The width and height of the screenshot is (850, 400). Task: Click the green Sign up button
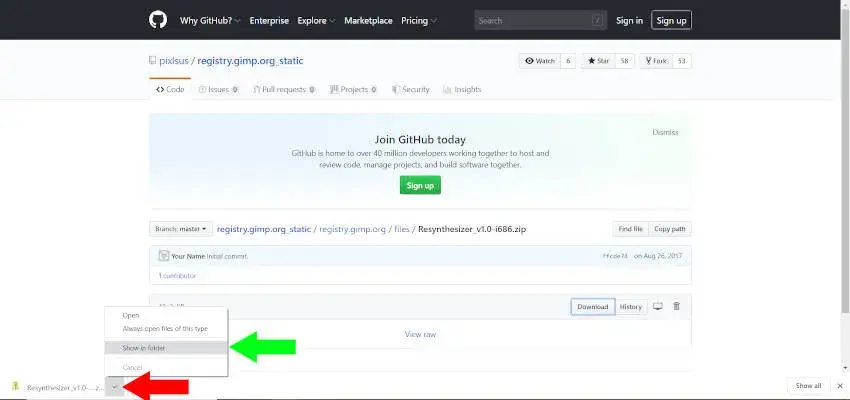tap(420, 185)
